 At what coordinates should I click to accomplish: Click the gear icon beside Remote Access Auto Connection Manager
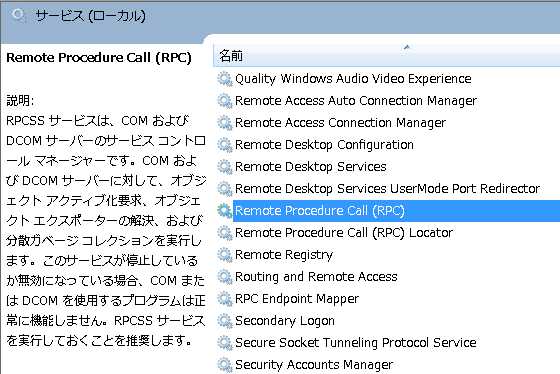click(225, 101)
